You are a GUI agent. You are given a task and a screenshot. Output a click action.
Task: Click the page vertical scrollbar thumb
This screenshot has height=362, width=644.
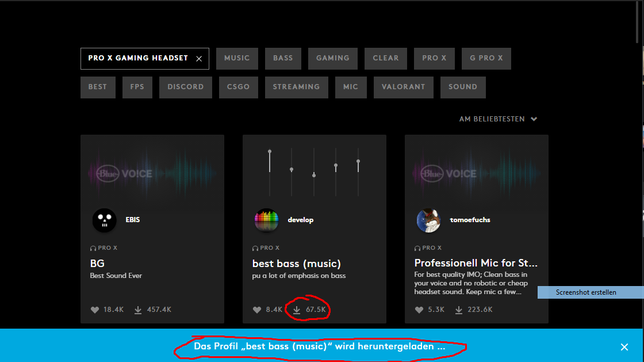point(638,21)
